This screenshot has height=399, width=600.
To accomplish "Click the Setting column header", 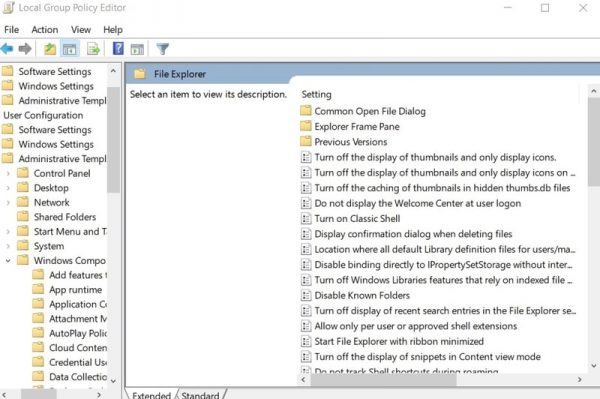I will point(316,94).
